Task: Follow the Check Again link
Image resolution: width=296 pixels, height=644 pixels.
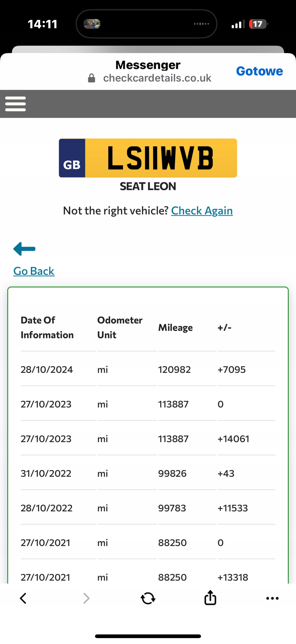Action: pyautogui.click(x=202, y=211)
